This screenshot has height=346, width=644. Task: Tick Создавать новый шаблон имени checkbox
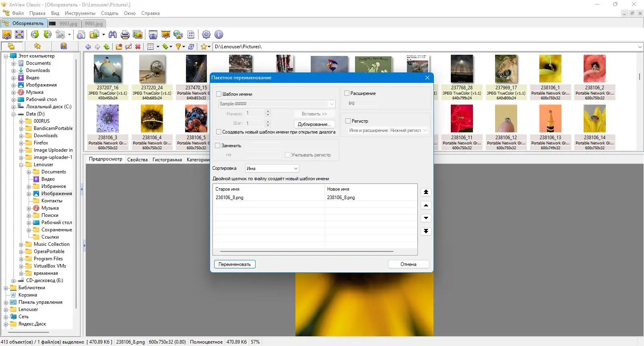(x=219, y=132)
